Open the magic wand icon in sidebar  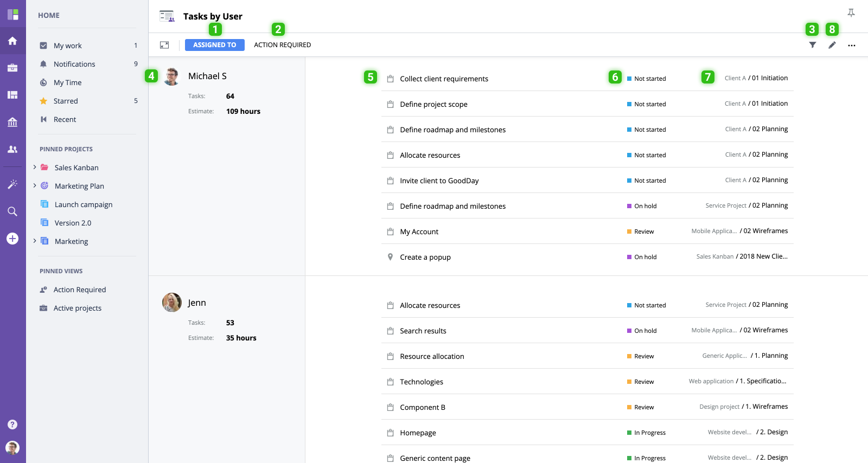click(x=12, y=184)
